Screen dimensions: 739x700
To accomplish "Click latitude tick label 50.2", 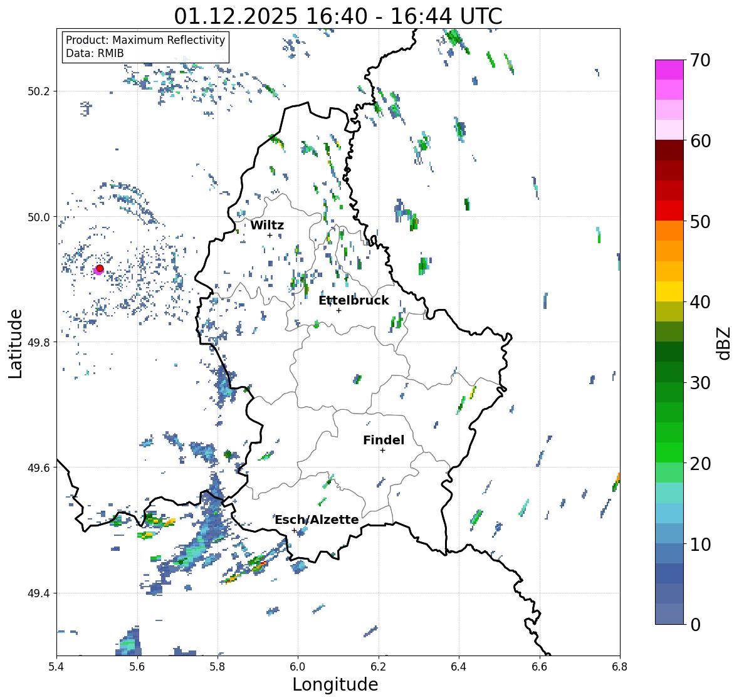I will pos(39,91).
